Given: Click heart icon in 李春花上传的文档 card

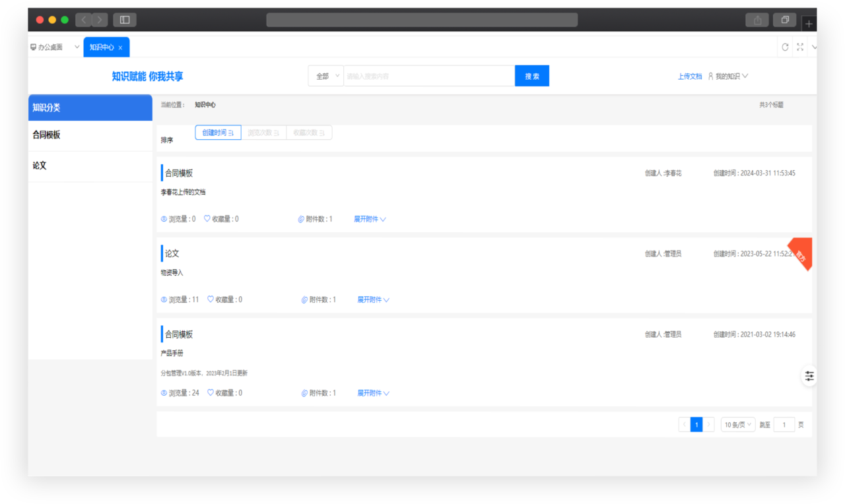Looking at the screenshot, I should (x=207, y=218).
